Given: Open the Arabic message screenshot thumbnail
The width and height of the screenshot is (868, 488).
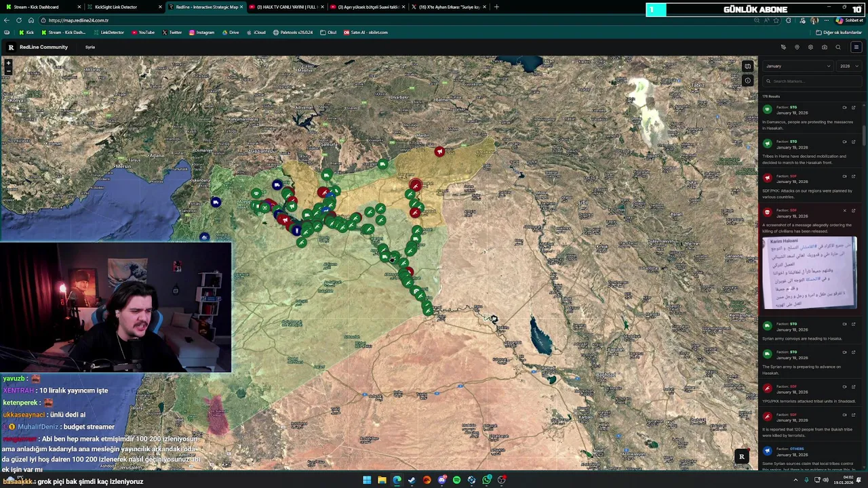Looking at the screenshot, I should pos(809,273).
